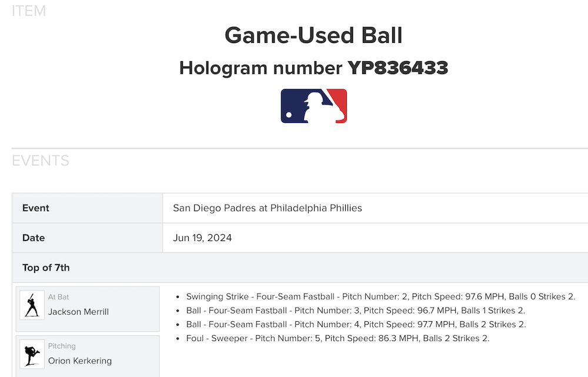Click the ITEM section heading

coord(29,11)
